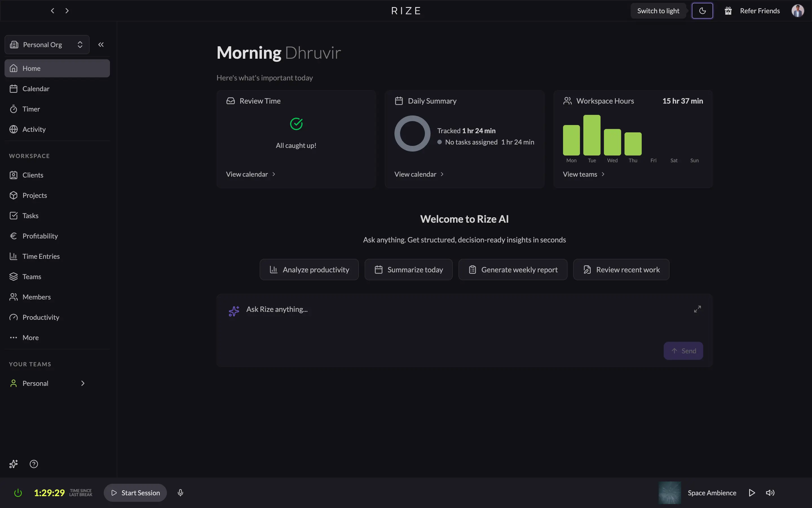Image resolution: width=812 pixels, height=508 pixels.
Task: Click the RIZE logo
Action: pos(406,11)
